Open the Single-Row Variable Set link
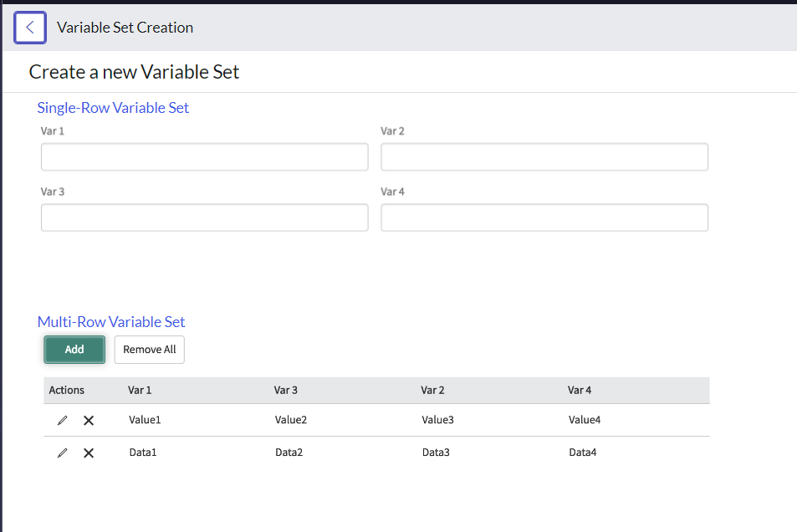 [x=113, y=107]
